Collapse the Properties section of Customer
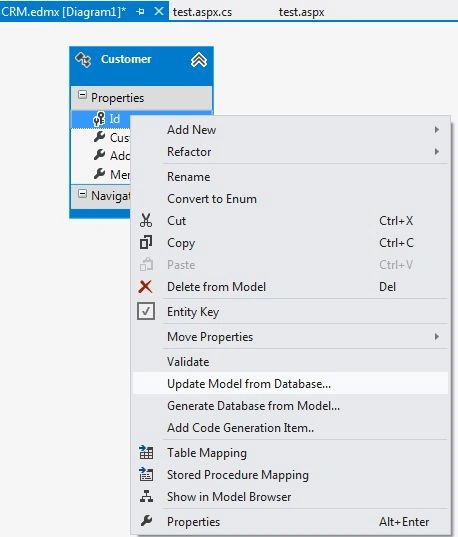The width and height of the screenshot is (458, 537). point(82,95)
